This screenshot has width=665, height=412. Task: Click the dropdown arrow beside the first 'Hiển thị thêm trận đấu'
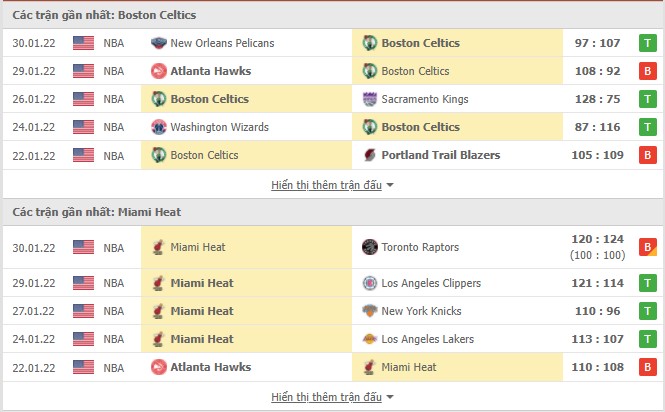tap(390, 185)
